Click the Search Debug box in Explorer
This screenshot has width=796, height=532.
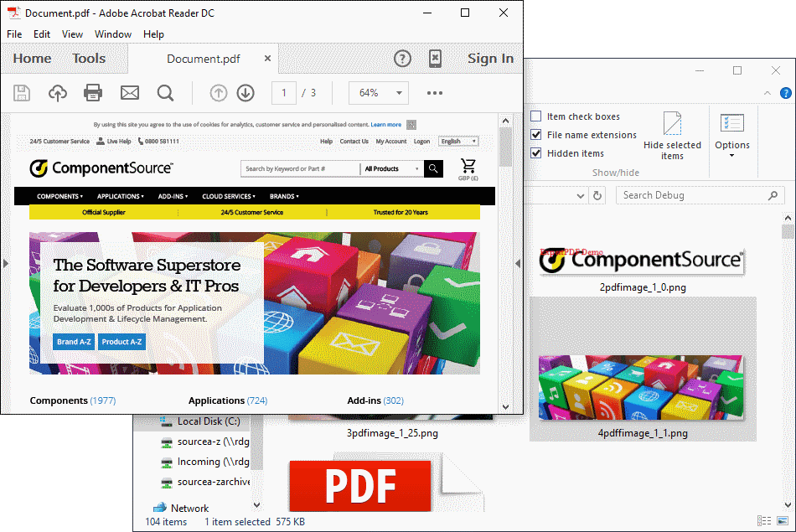(700, 195)
